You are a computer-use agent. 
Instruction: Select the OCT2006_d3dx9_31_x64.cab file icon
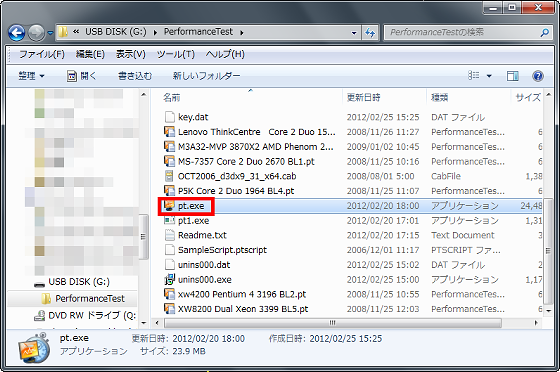click(169, 176)
